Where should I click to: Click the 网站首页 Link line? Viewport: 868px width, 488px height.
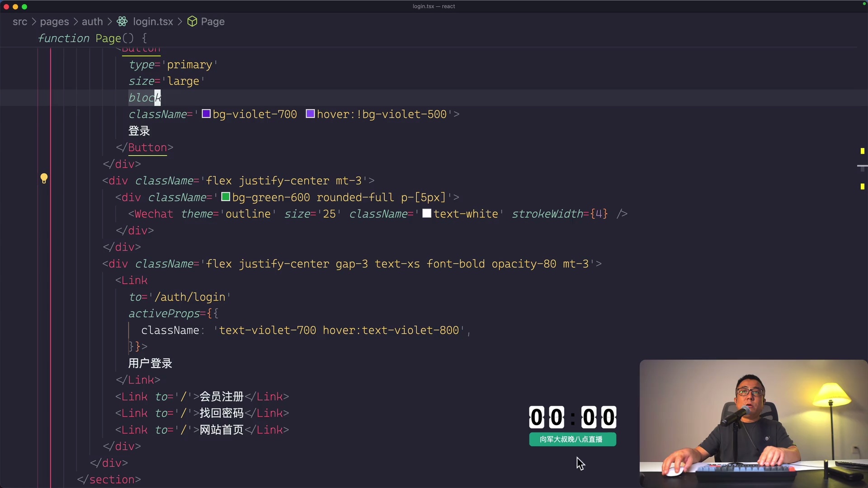[202, 430]
